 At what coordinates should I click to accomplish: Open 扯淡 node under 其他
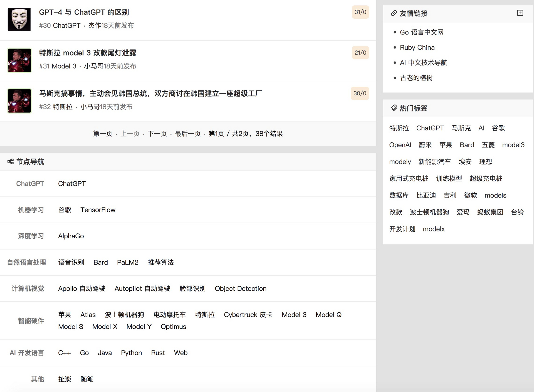click(65, 379)
